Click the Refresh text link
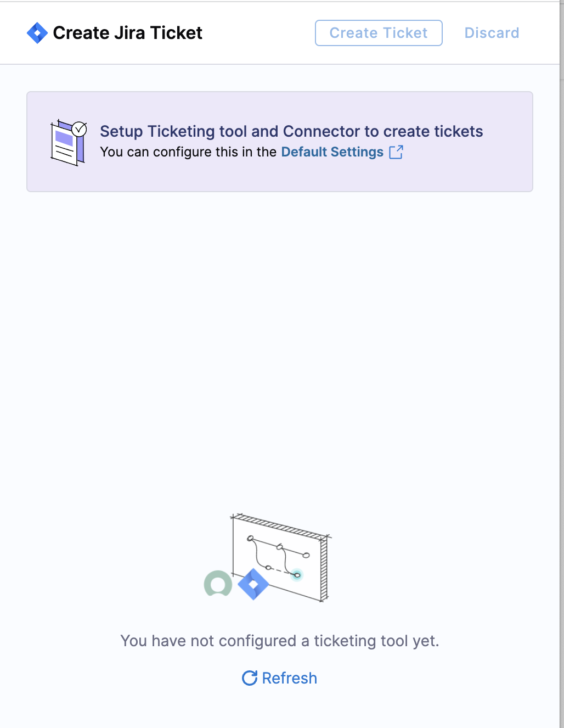This screenshot has height=728, width=564. point(289,678)
